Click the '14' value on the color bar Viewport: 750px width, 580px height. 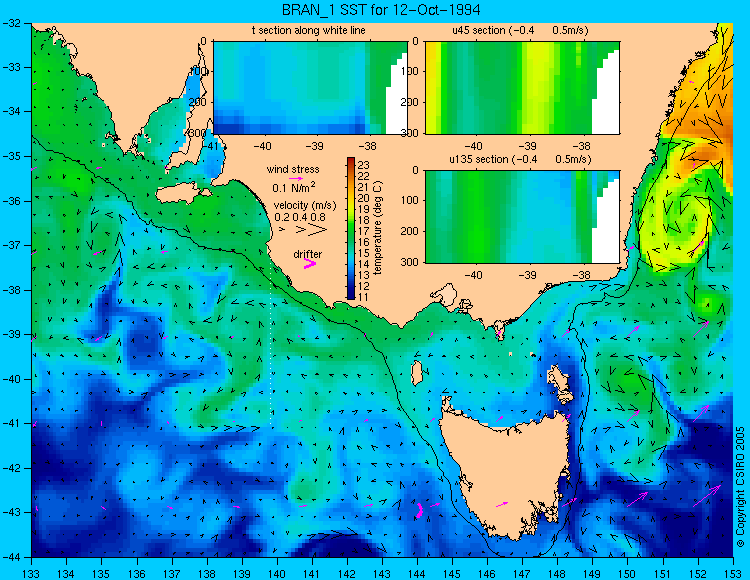[364, 264]
